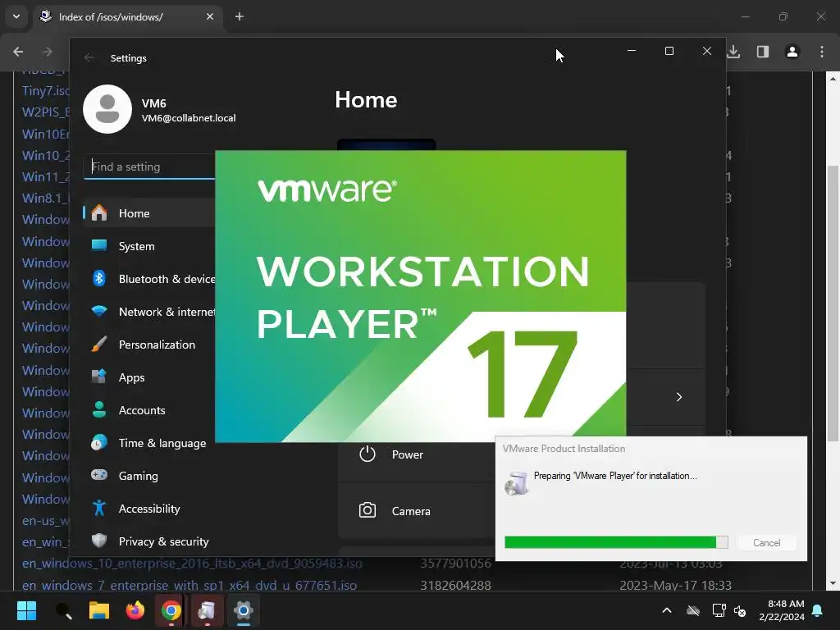The image size is (840, 630).
Task: Click the Power icon in Settings
Action: point(367,454)
